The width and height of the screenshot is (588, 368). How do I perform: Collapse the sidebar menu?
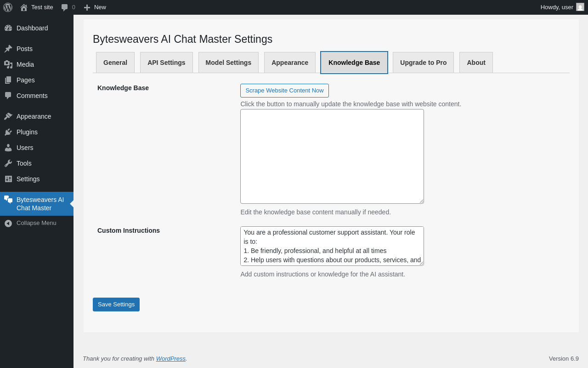(x=36, y=223)
